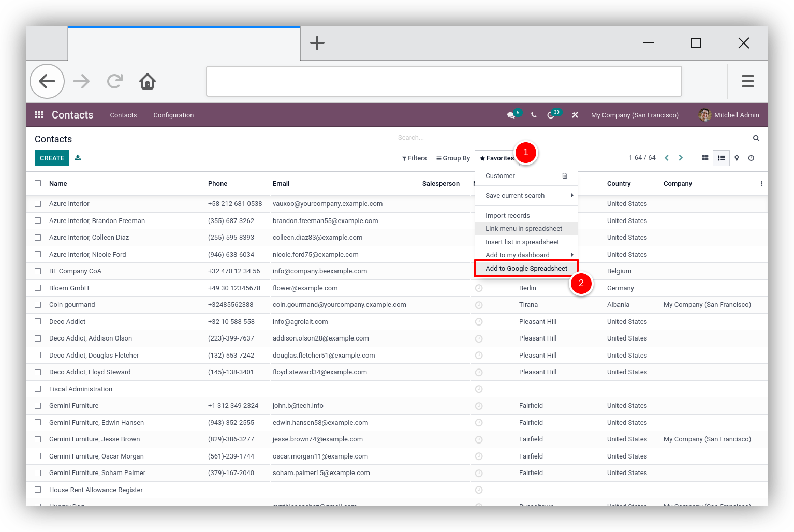This screenshot has width=794, height=532.
Task: Expand the Add to my dashboard submenu
Action: coord(526,255)
